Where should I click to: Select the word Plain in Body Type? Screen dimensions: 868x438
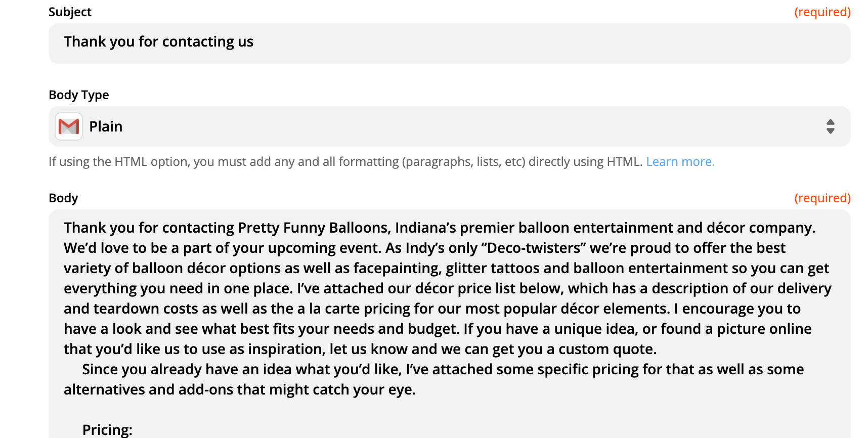coord(106,126)
